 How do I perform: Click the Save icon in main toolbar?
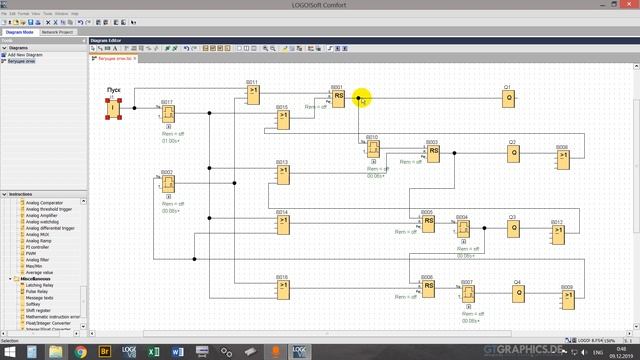31,22
